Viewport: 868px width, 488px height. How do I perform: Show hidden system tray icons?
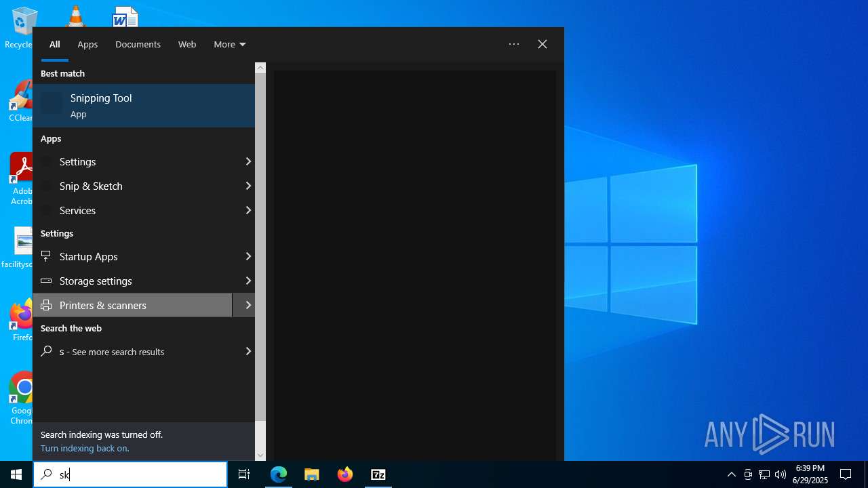coord(731,474)
